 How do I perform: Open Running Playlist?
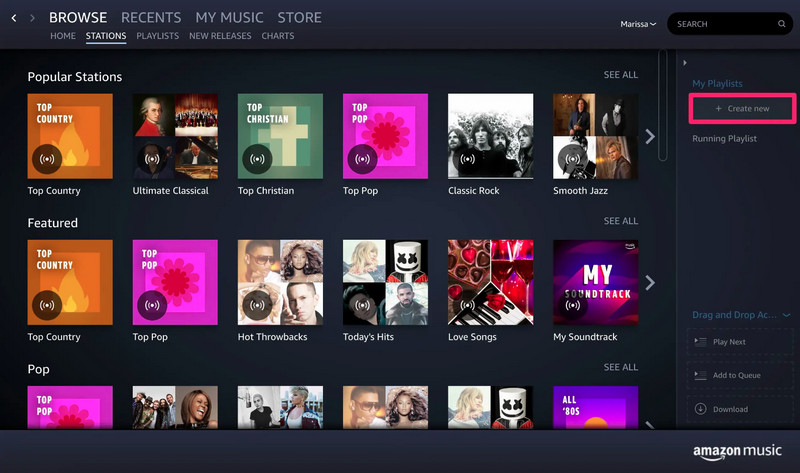coord(724,138)
